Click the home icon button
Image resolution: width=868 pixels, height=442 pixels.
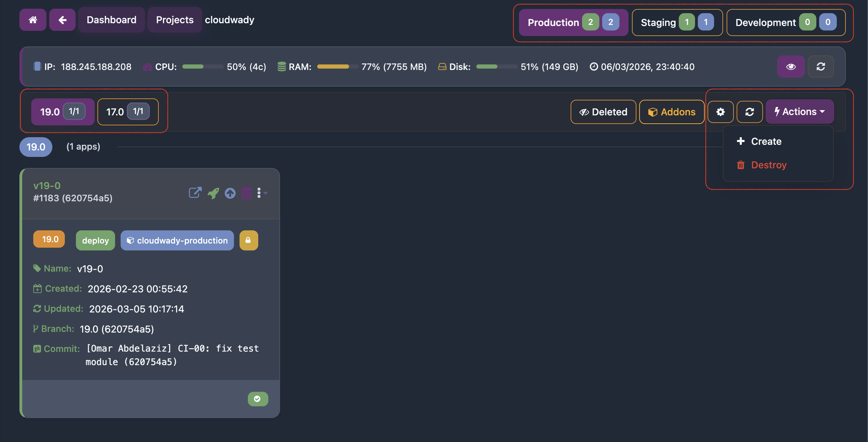(x=33, y=20)
